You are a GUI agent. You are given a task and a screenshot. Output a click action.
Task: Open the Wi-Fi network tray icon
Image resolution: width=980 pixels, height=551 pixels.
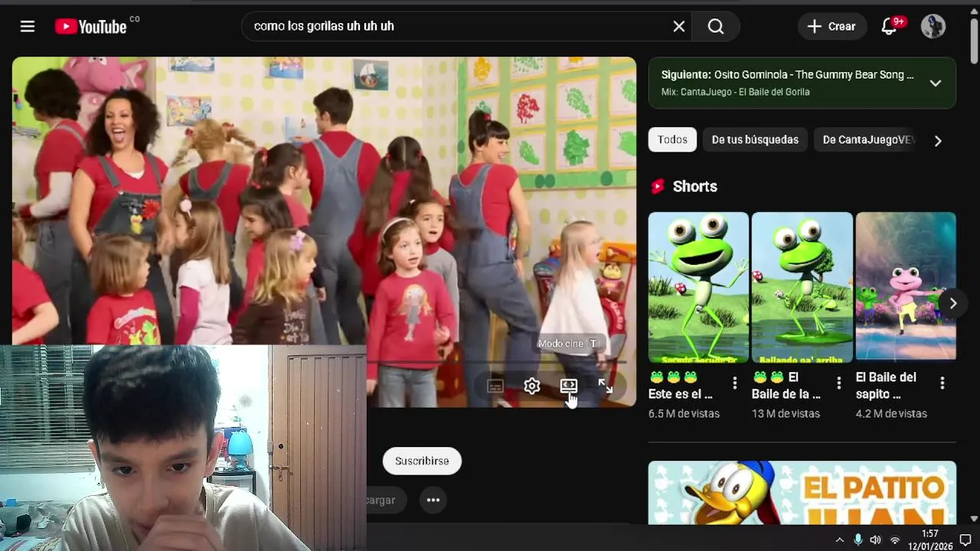click(x=894, y=540)
